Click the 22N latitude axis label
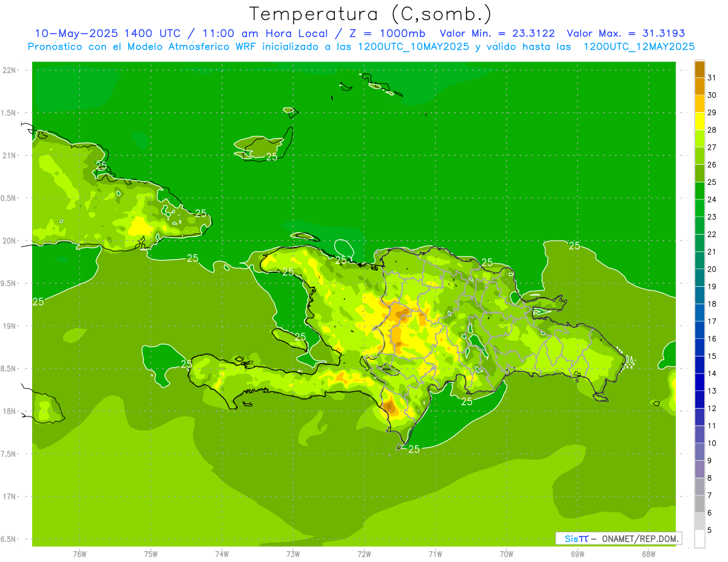728x562 pixels. point(9,70)
